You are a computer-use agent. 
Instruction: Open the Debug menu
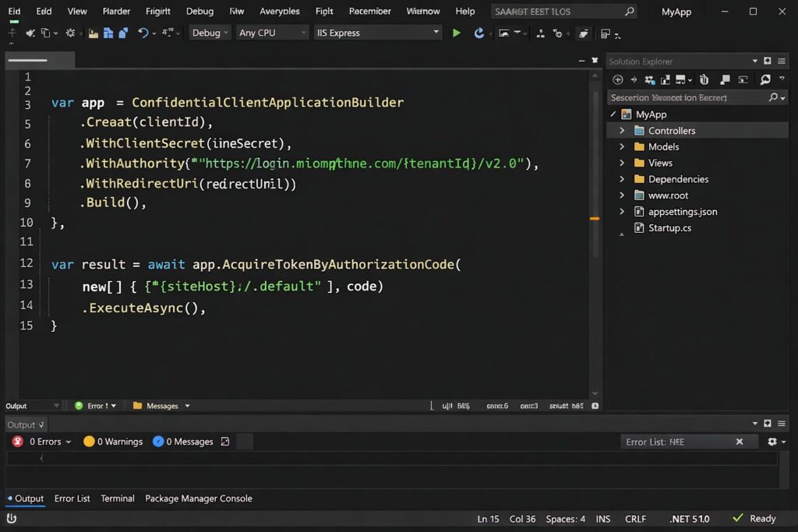[x=199, y=12]
